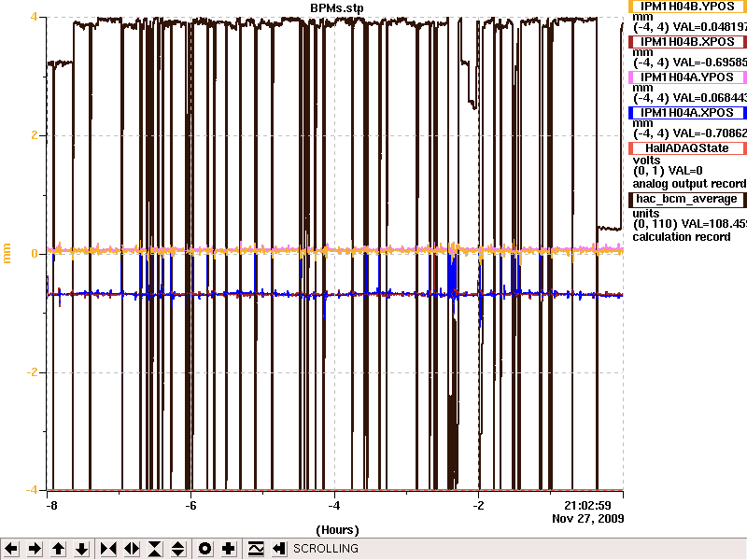
Task: Click the 'calculation record' description text
Action: 682,237
